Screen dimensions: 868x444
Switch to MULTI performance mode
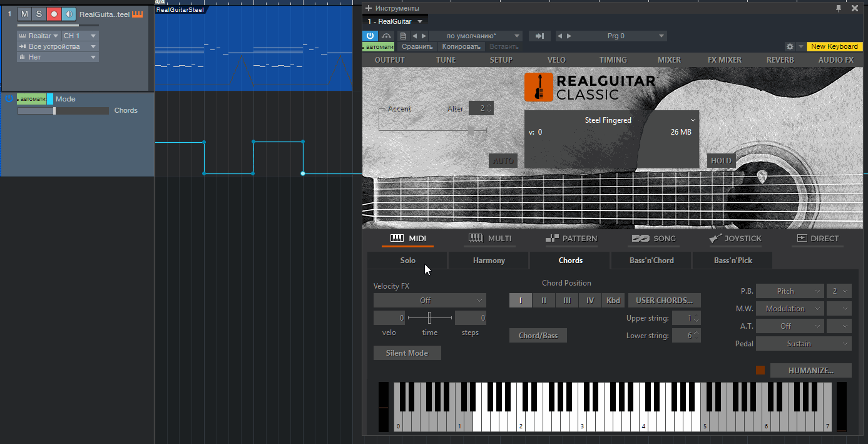(x=490, y=239)
